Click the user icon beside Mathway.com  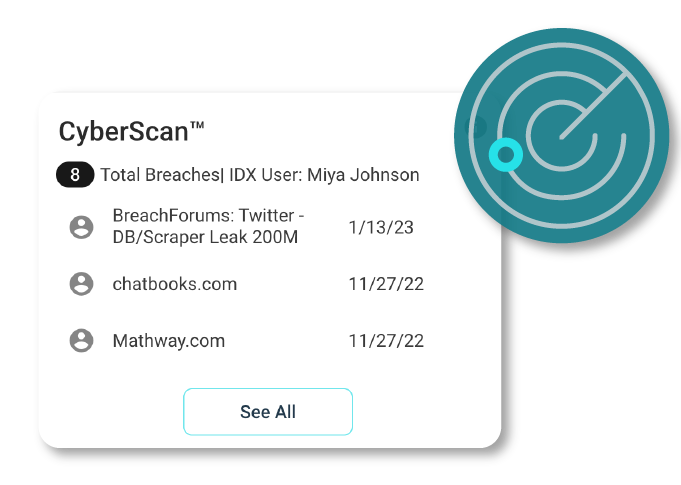pos(81,340)
